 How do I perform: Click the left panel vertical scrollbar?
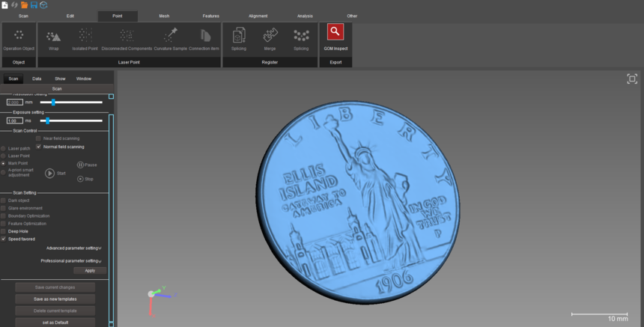click(112, 218)
